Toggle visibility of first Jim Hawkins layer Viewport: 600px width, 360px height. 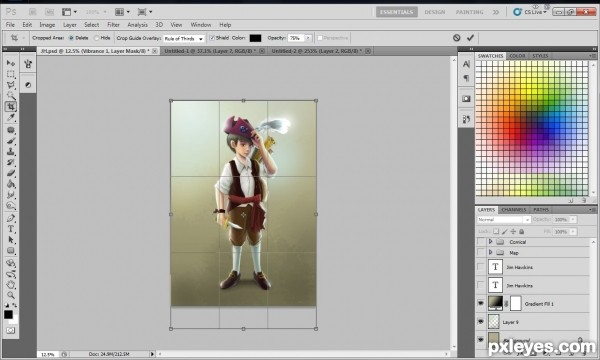point(481,267)
